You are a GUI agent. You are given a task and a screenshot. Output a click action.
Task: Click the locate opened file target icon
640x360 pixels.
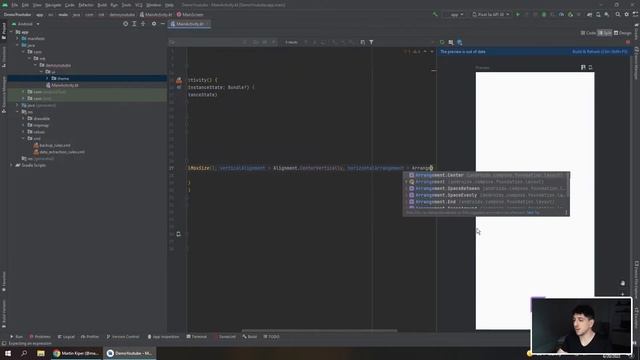point(125,24)
